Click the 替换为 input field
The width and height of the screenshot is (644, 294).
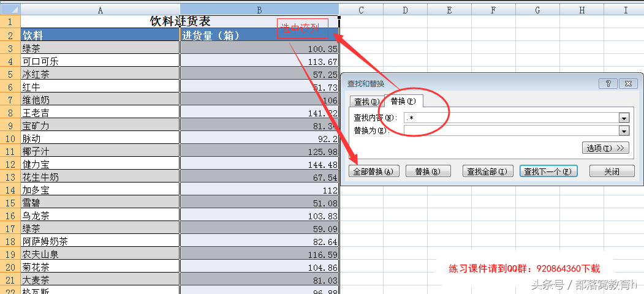[512, 130]
